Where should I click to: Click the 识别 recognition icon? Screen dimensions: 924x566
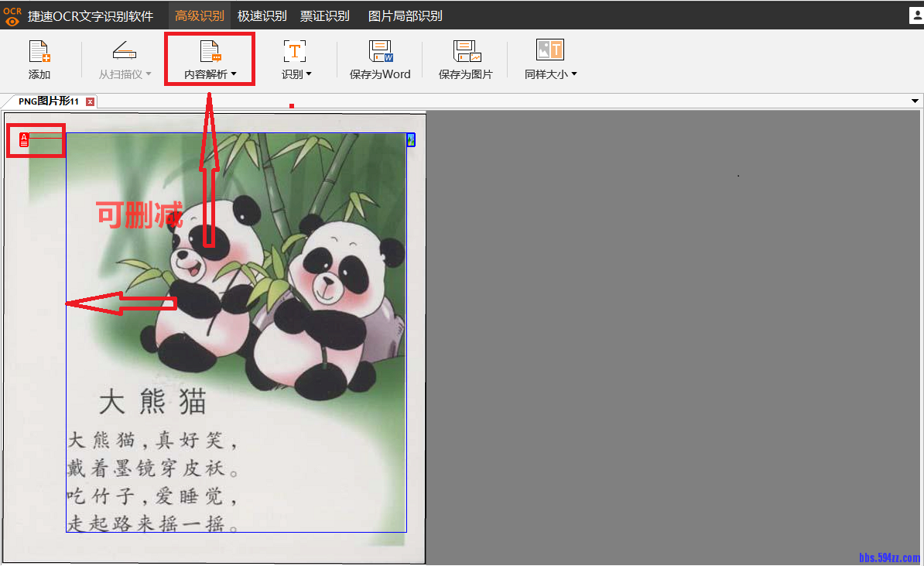pos(295,51)
